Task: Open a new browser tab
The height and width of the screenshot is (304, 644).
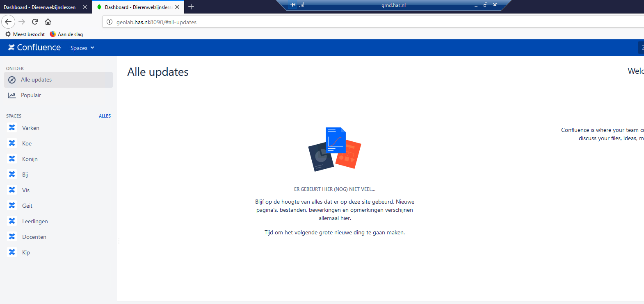Action: (x=191, y=7)
